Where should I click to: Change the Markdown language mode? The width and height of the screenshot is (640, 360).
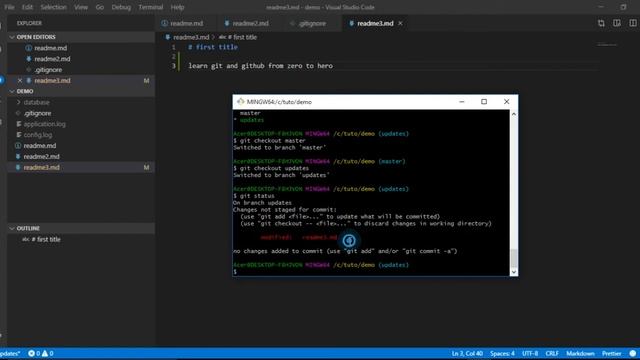coord(580,353)
